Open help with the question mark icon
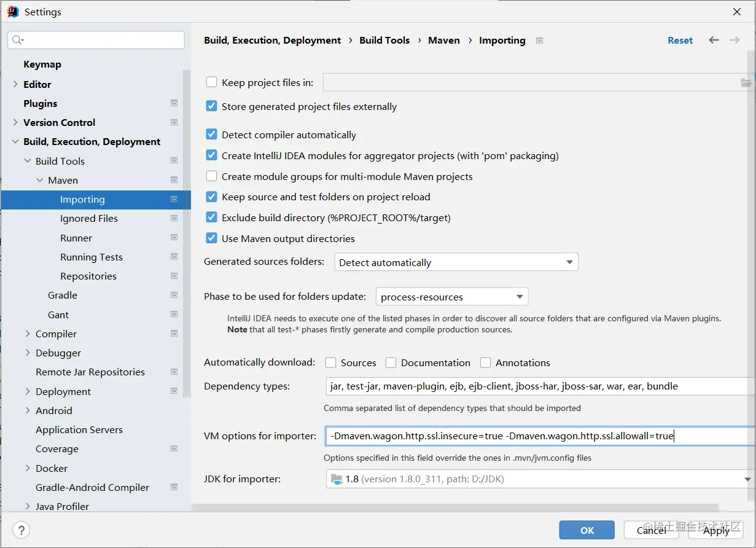The image size is (756, 548). tap(21, 530)
